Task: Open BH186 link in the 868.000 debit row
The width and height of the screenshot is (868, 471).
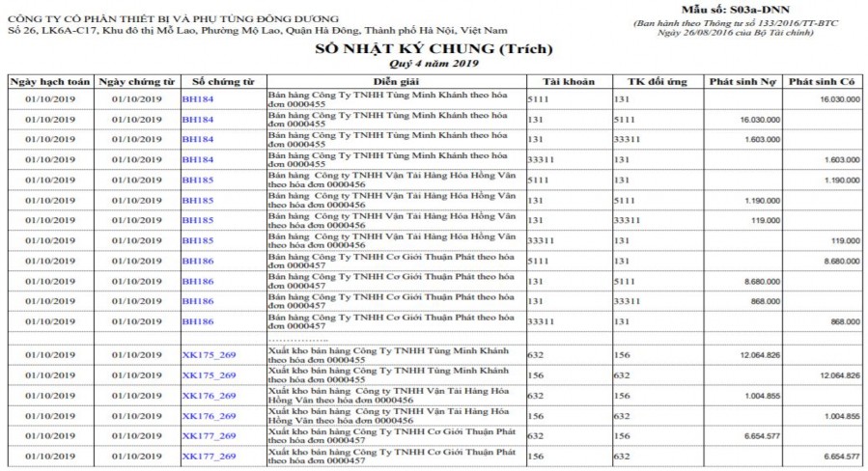Action: (198, 301)
